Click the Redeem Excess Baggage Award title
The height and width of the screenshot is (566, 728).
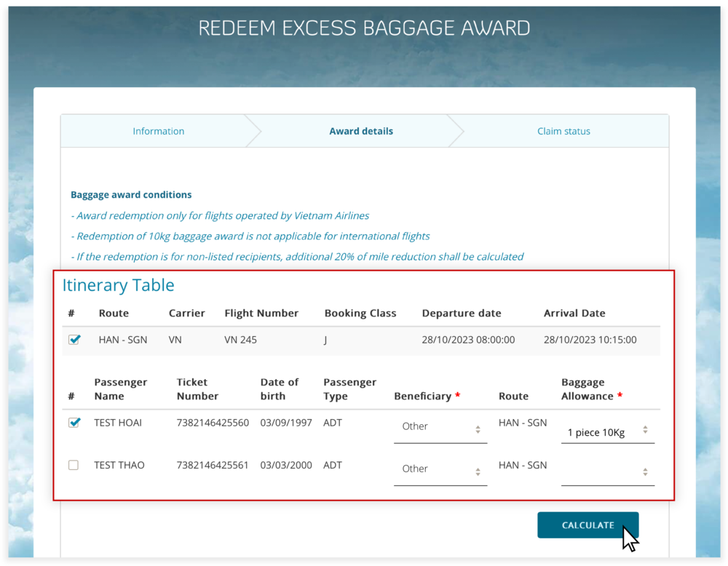click(x=364, y=28)
